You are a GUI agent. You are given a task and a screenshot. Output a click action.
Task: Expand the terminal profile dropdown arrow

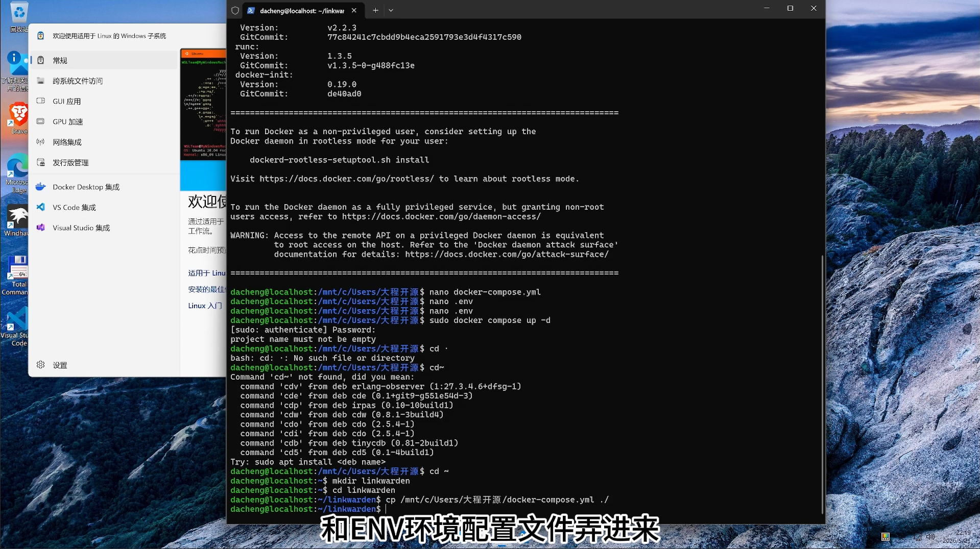coord(391,10)
